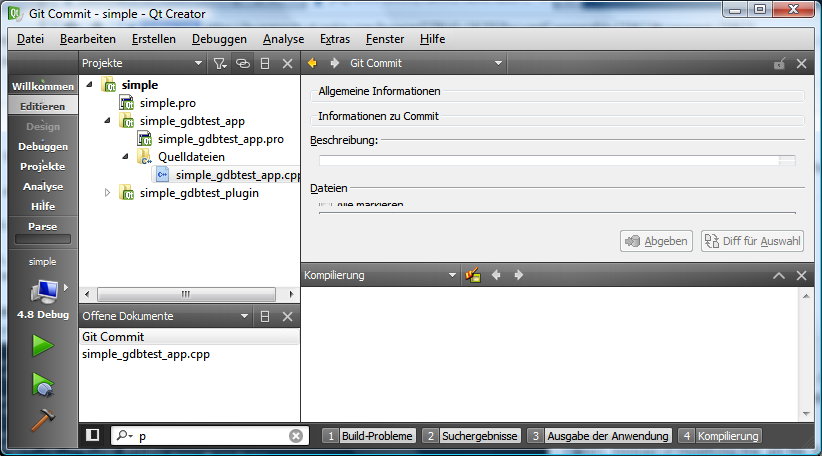
Task: Open the Suchergebnisse output pane
Action: tap(471, 436)
